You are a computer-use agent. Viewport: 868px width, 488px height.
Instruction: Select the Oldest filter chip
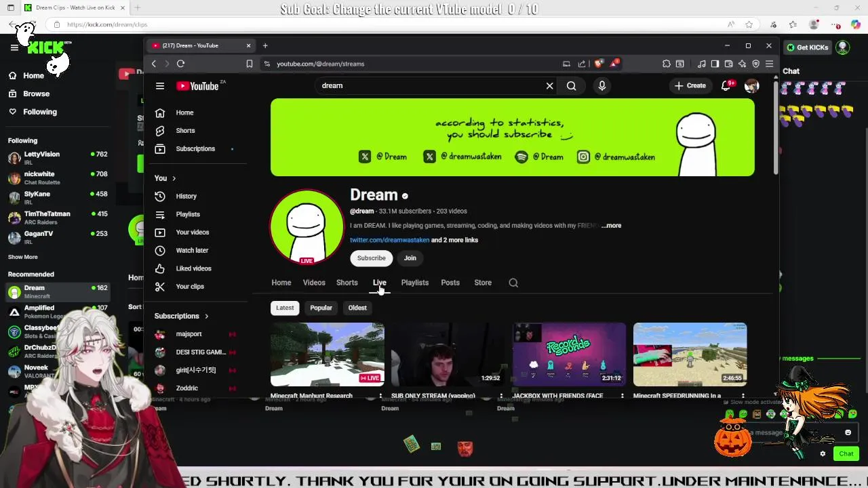(357, 308)
